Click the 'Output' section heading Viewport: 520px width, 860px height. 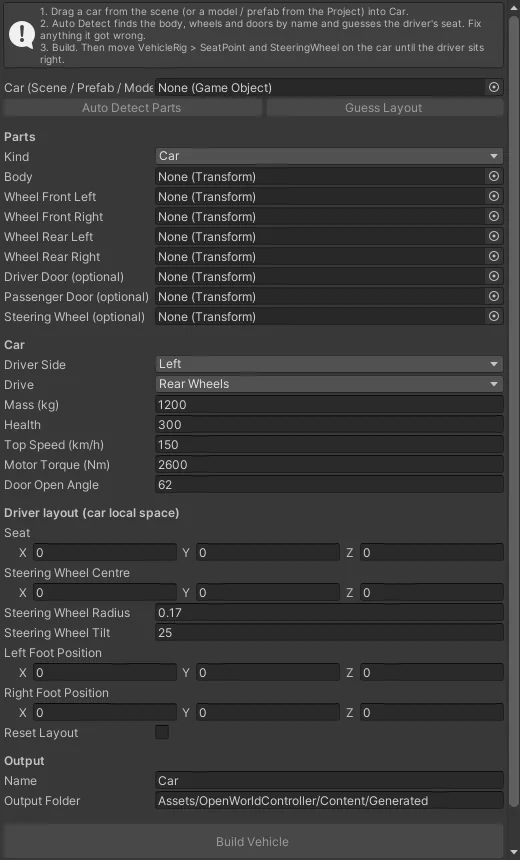(24, 761)
